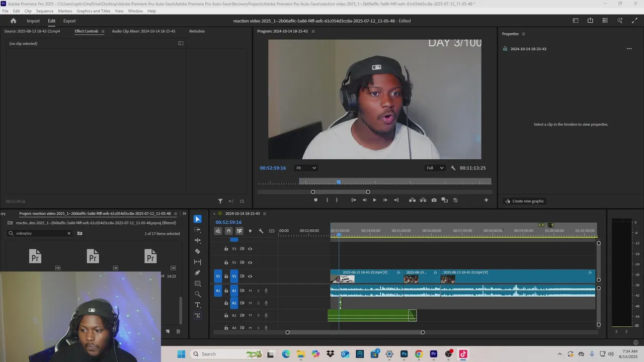Open Program monitor button editor plus

click(486, 200)
